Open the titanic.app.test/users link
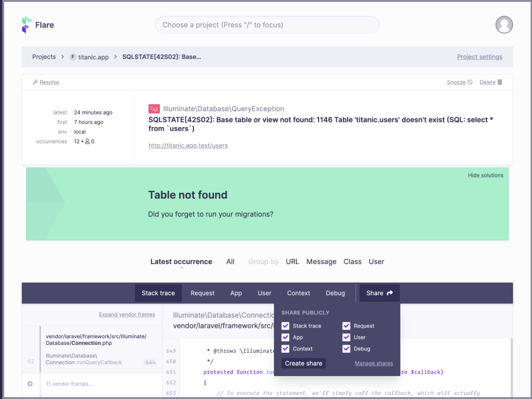 tap(188, 145)
